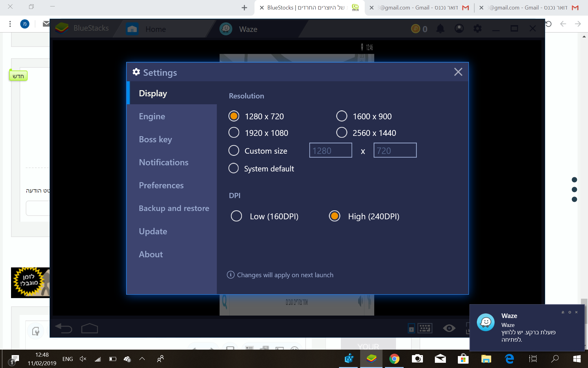Open the Boss key settings section
The width and height of the screenshot is (588, 368).
172,139
